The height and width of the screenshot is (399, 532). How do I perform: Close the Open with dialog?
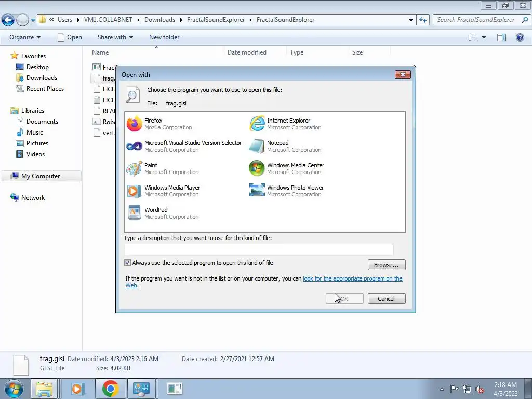(403, 74)
